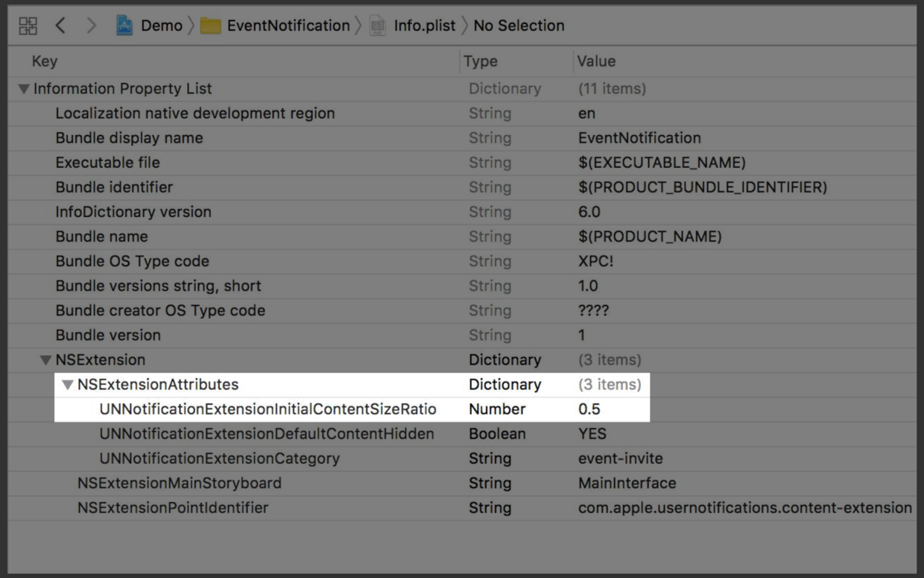
Task: Collapse the NSExtensionAttributes dictionary
Action: click(68, 385)
